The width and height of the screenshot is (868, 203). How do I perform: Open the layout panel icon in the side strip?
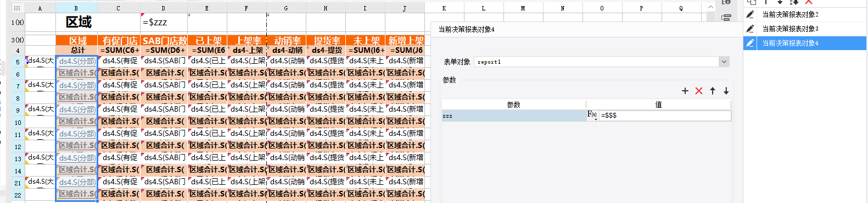coord(726,18)
